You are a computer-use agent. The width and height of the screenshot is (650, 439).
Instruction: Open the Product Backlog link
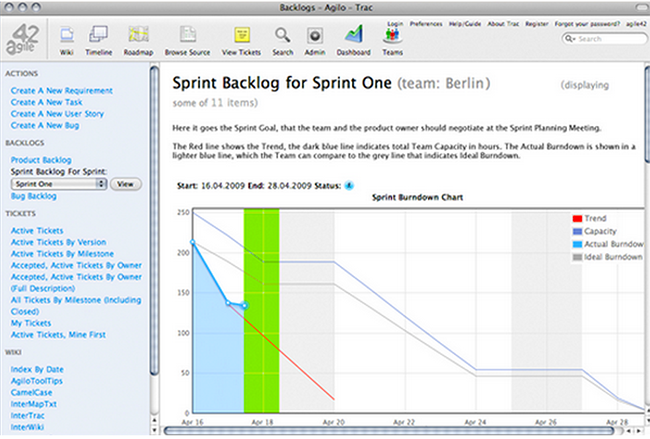coord(41,160)
